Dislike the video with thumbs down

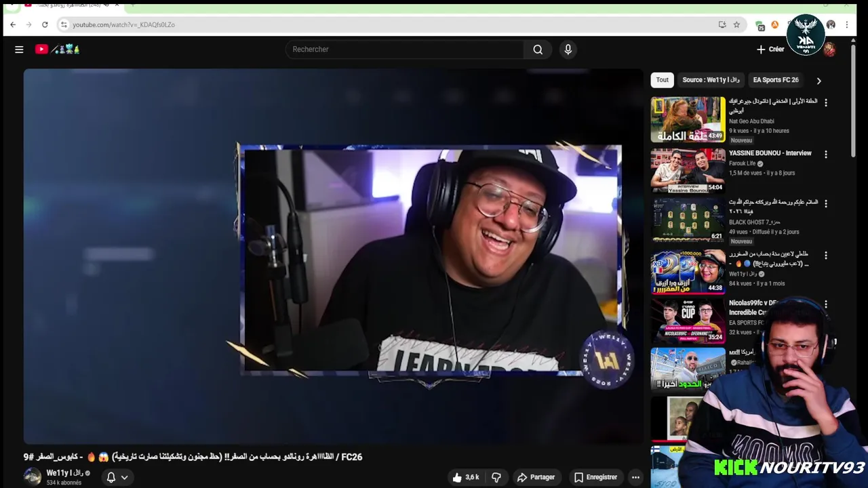coord(496,477)
